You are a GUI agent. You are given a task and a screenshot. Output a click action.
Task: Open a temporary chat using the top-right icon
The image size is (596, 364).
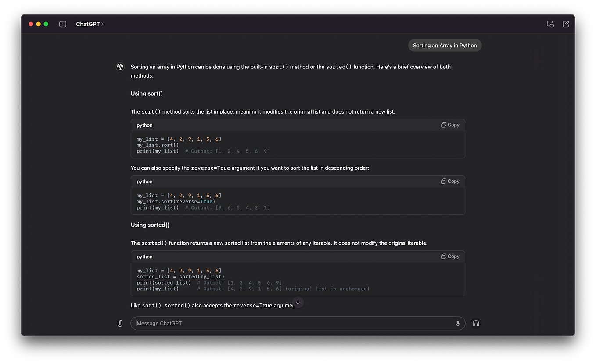tap(550, 24)
